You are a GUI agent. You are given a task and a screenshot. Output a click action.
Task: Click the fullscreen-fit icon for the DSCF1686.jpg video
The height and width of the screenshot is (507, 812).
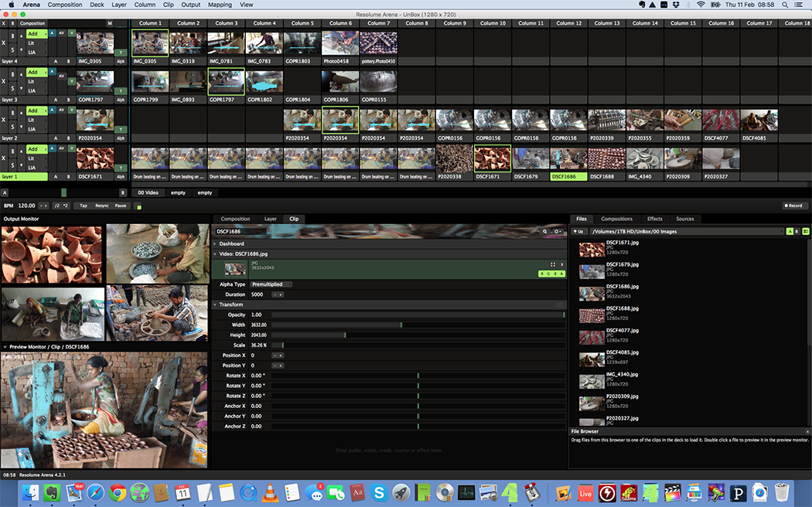[552, 264]
